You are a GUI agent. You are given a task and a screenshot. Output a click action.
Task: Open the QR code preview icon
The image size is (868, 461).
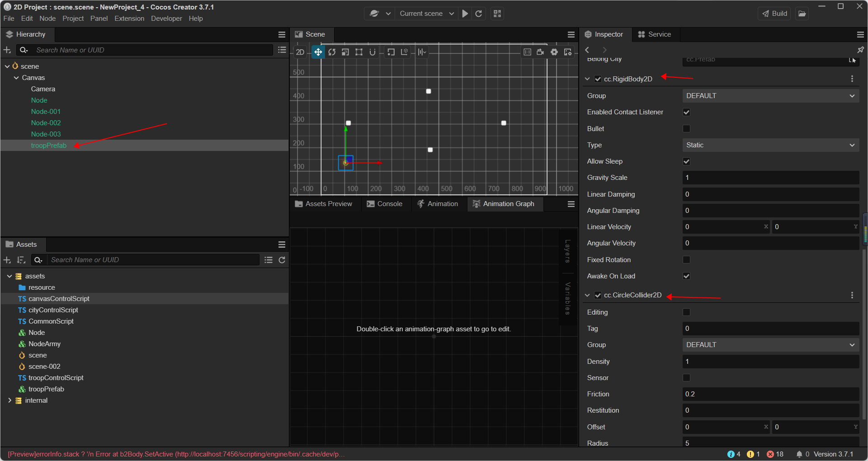(x=497, y=14)
